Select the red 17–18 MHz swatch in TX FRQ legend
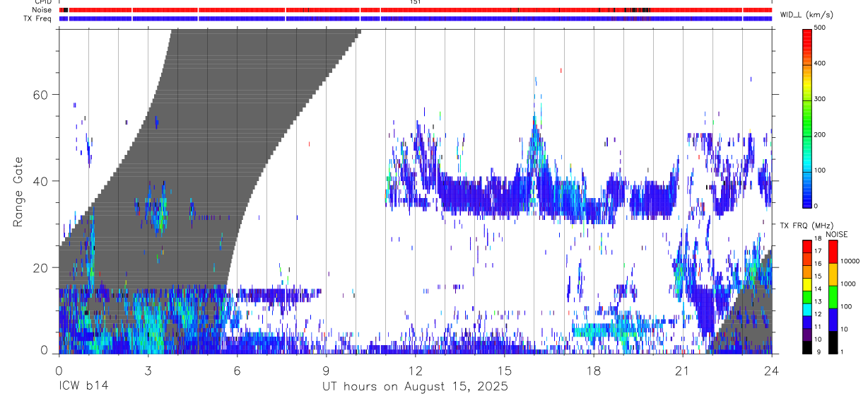 807,245
